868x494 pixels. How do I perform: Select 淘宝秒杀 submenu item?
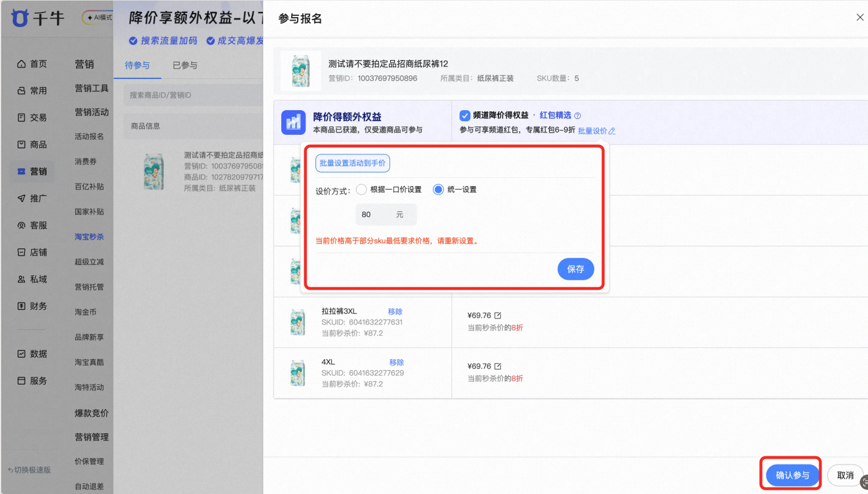tap(89, 237)
